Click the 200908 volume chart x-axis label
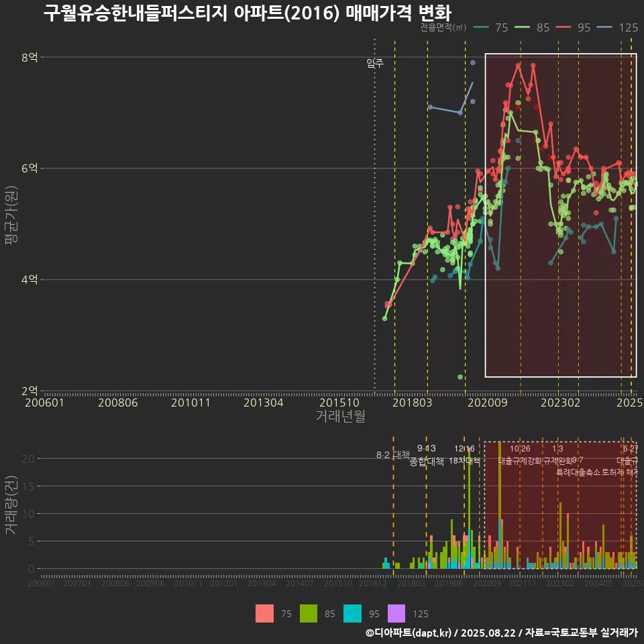The height and width of the screenshot is (644, 644). pyautogui.click(x=150, y=583)
